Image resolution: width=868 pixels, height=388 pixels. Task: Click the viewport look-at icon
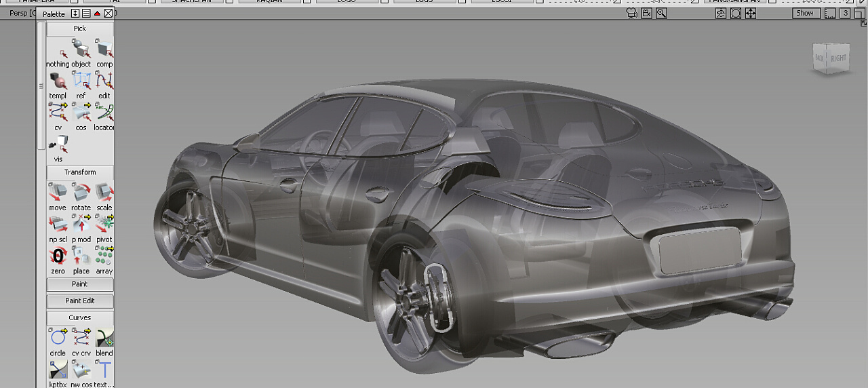[x=736, y=13]
